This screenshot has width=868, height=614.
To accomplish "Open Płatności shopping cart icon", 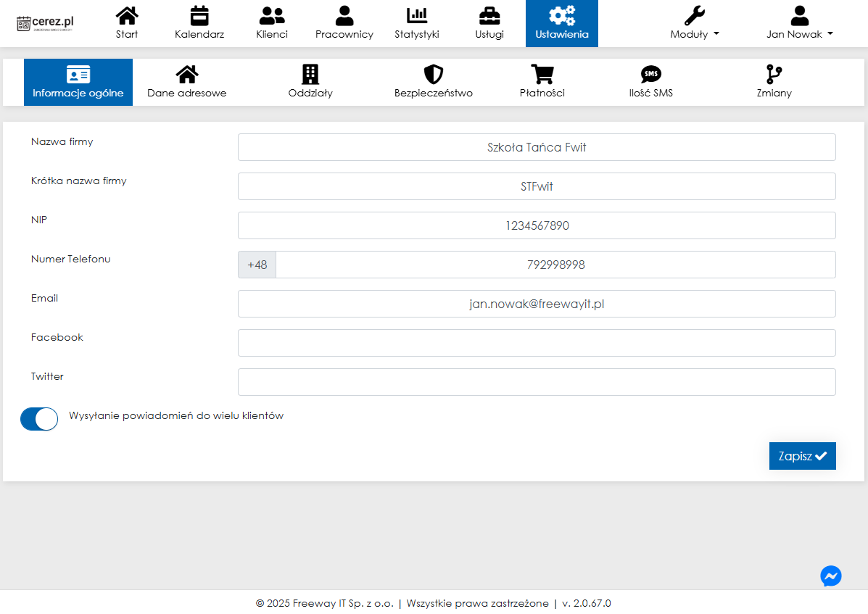I will click(542, 75).
